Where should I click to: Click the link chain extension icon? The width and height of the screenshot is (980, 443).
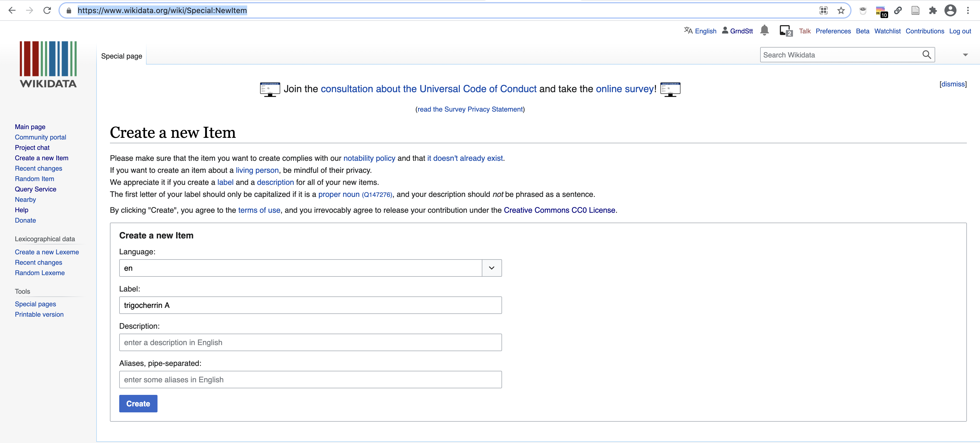coord(898,11)
